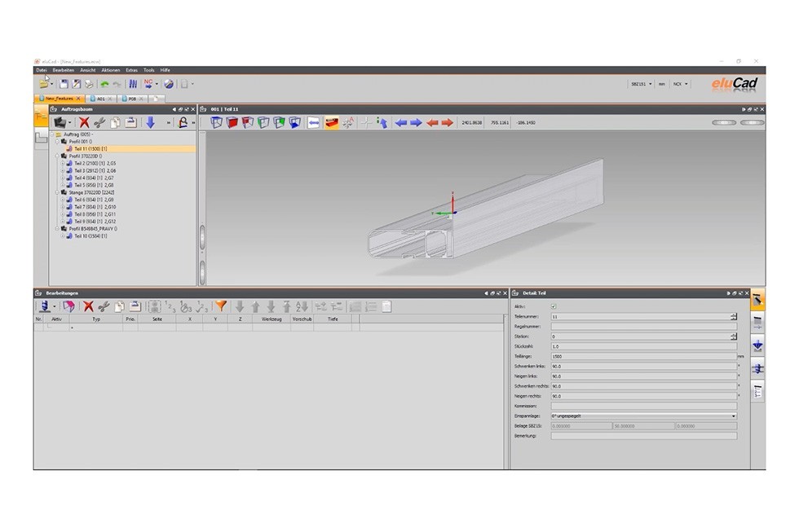This screenshot has width=799, height=532.
Task: Click the NC program export icon
Action: [148, 84]
